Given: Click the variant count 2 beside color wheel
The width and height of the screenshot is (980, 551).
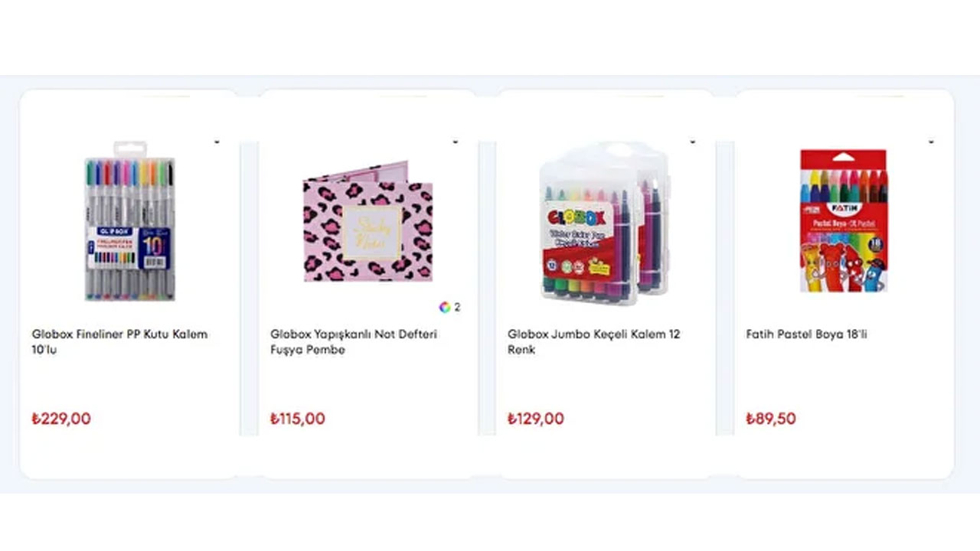Looking at the screenshot, I should pos(457,307).
